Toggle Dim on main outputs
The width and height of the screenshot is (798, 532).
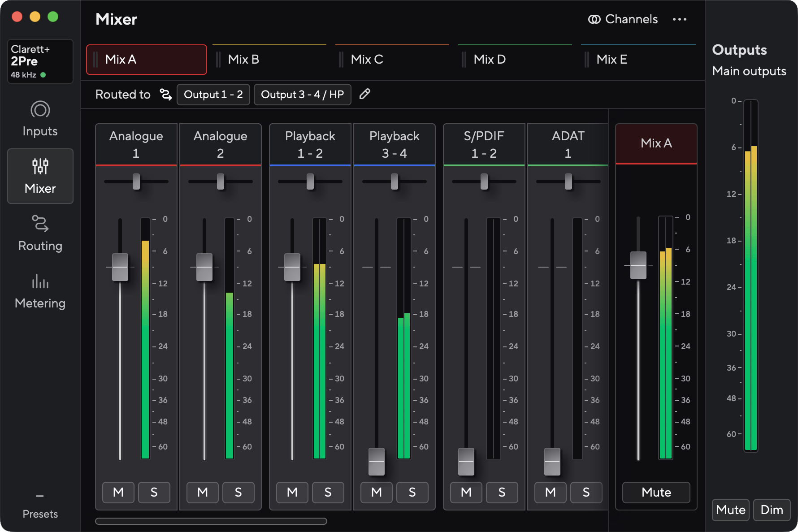772,510
